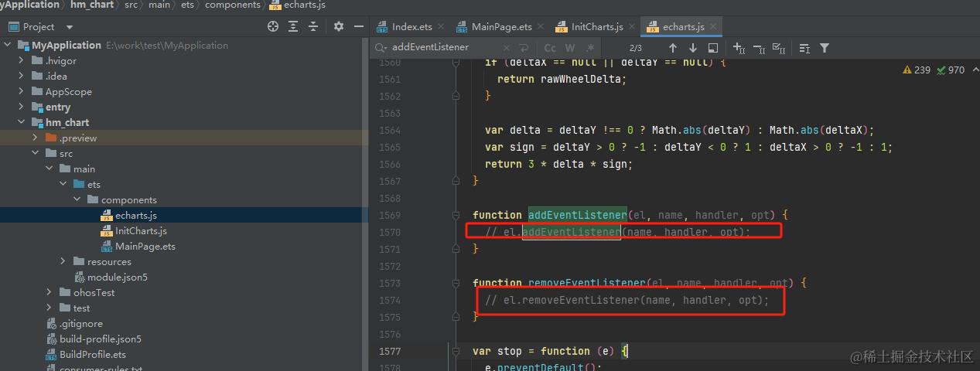Viewport: 980px width, 371px height.
Task: Click fold marker at line 1569 gutter
Action: (456, 215)
